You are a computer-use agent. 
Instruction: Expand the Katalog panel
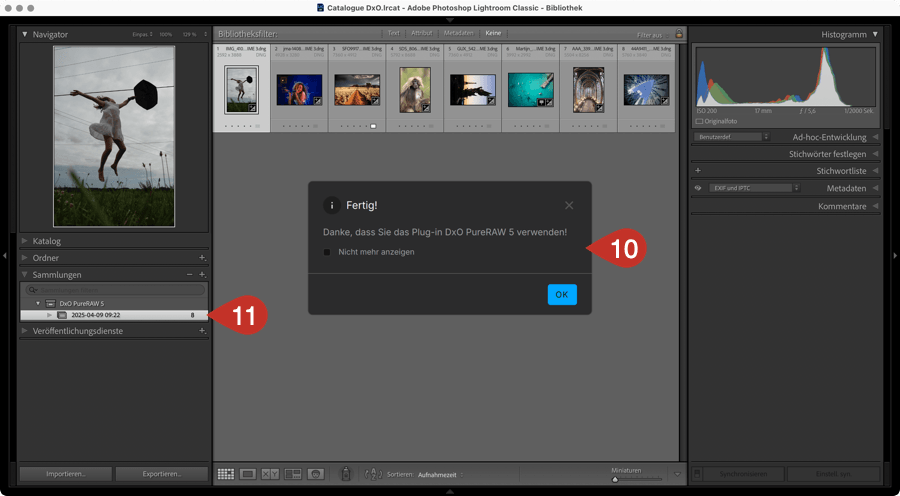[25, 241]
